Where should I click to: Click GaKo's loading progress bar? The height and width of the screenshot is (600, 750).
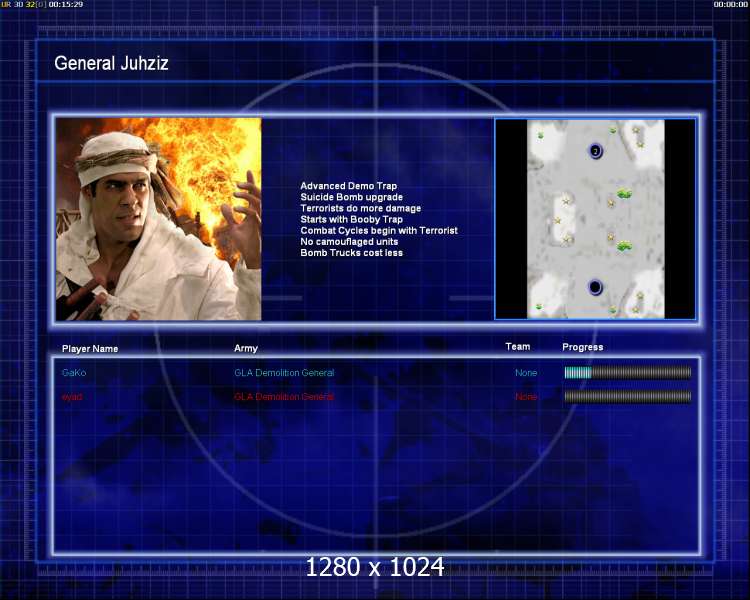(x=628, y=373)
